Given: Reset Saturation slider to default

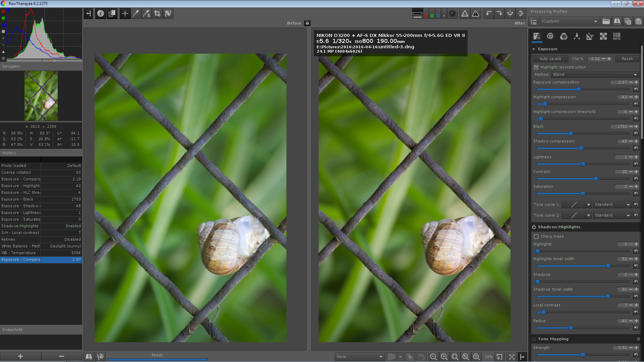Looking at the screenshot, I should [636, 193].
